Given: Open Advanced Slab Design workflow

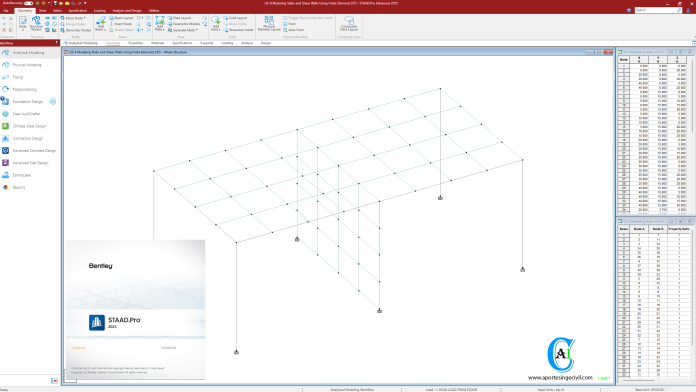Looking at the screenshot, I should click(30, 163).
